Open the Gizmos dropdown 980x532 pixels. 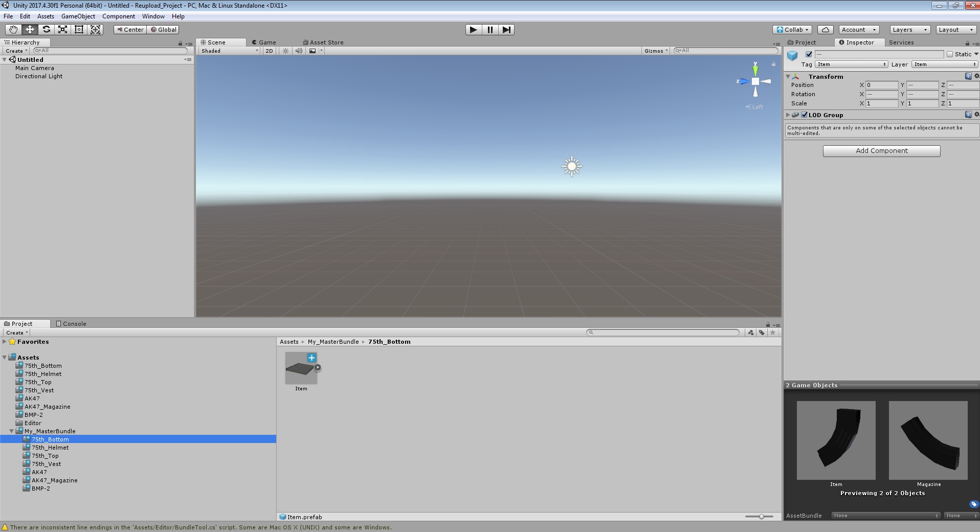coord(656,51)
